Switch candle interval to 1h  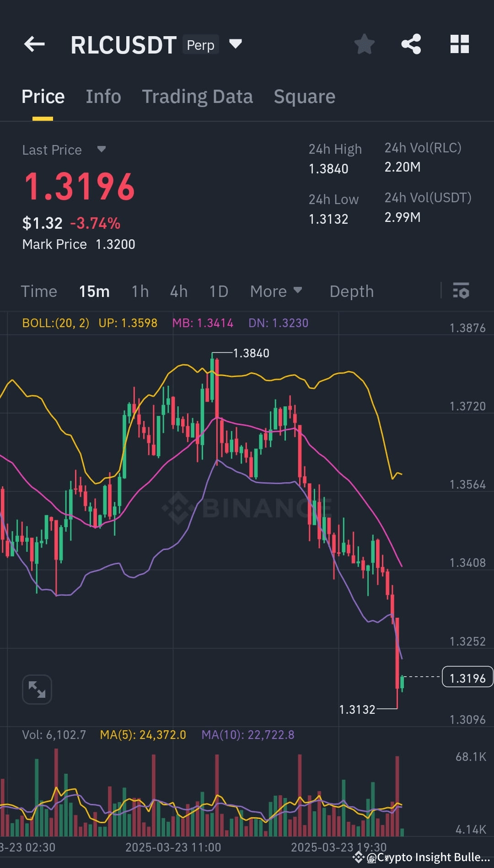(140, 291)
